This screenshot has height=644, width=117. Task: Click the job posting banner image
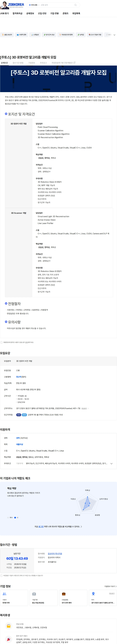(x=58, y=79)
